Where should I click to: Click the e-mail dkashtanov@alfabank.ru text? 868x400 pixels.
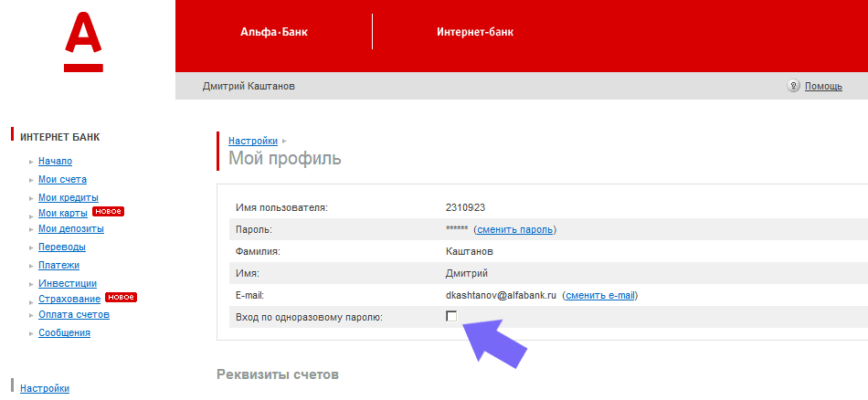(x=501, y=296)
